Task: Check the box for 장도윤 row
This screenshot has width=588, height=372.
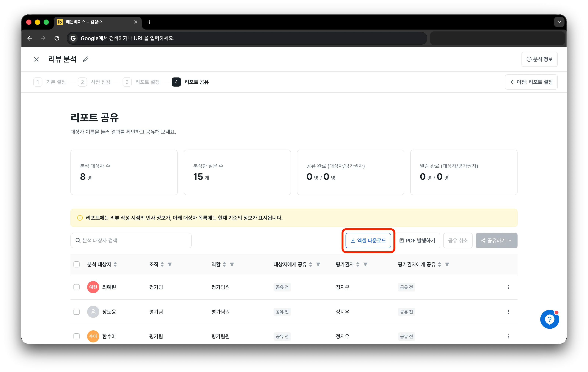Action: [x=77, y=312]
